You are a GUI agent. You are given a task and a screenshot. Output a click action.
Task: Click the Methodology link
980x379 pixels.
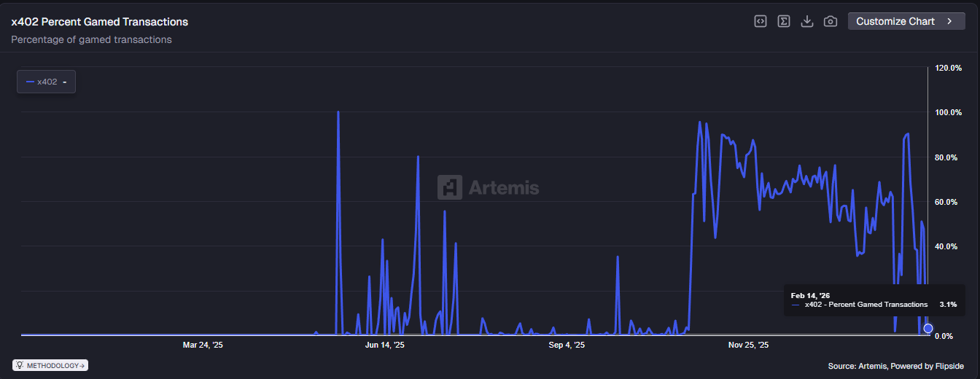click(x=50, y=365)
